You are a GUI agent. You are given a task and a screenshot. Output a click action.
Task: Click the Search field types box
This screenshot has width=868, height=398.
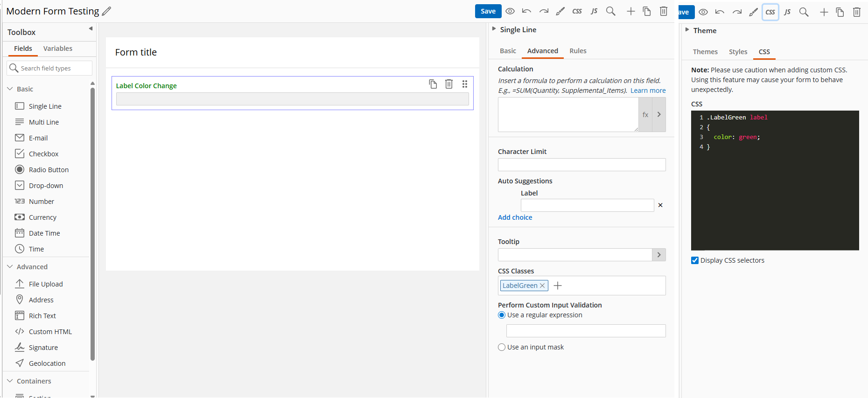[x=49, y=68]
